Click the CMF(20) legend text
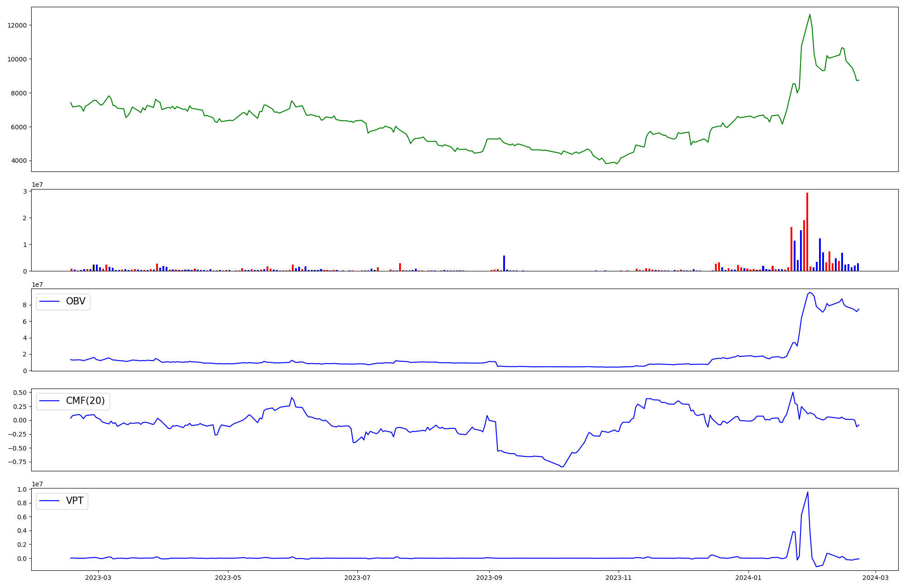Viewport: 905px width, 588px height. (x=85, y=401)
